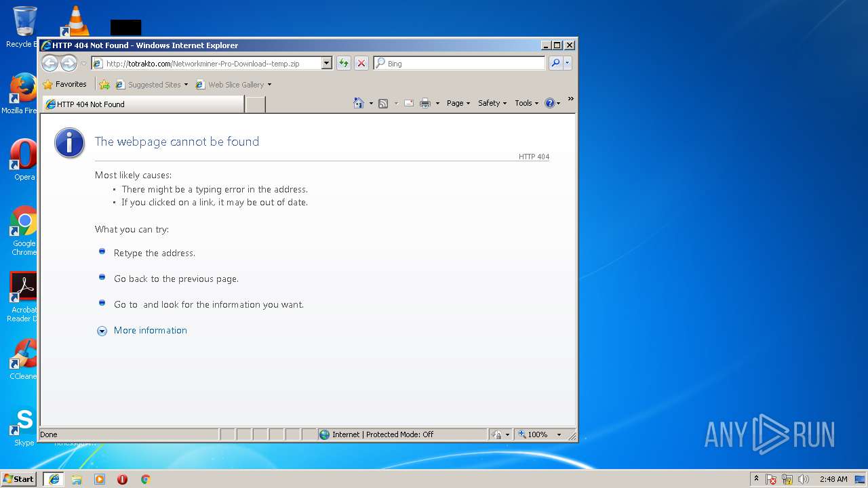Show more command bar items chevron
The width and height of the screenshot is (868, 488).
570,99
